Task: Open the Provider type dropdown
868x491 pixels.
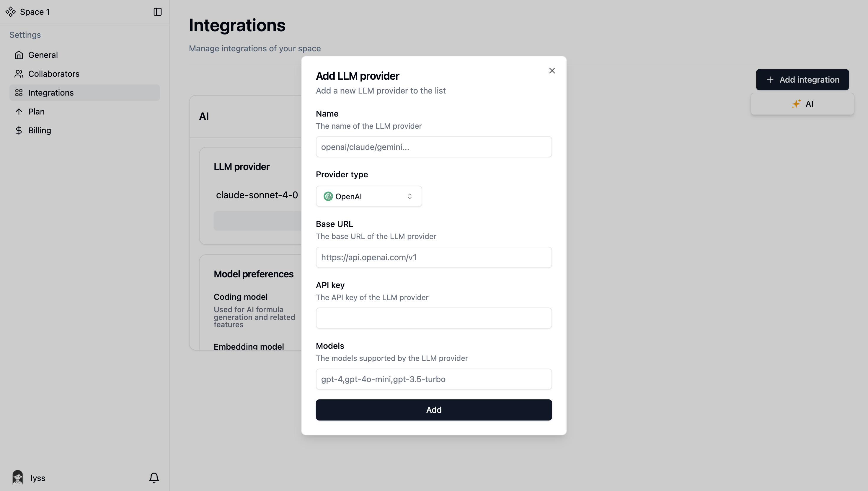Action: pos(369,196)
